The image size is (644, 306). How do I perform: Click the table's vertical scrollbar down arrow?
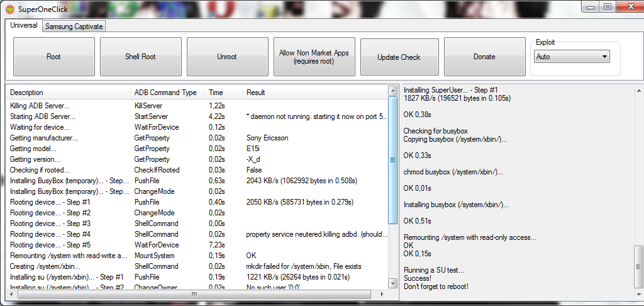(392, 283)
